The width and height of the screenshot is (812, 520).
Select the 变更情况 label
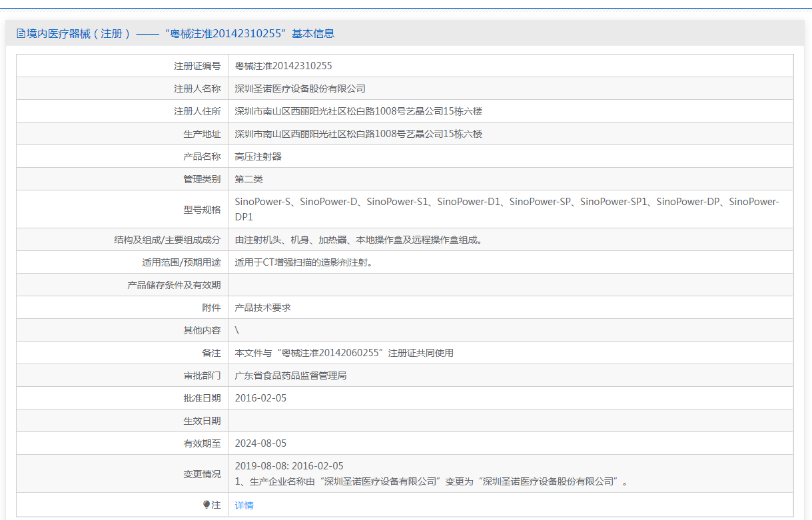click(202, 474)
